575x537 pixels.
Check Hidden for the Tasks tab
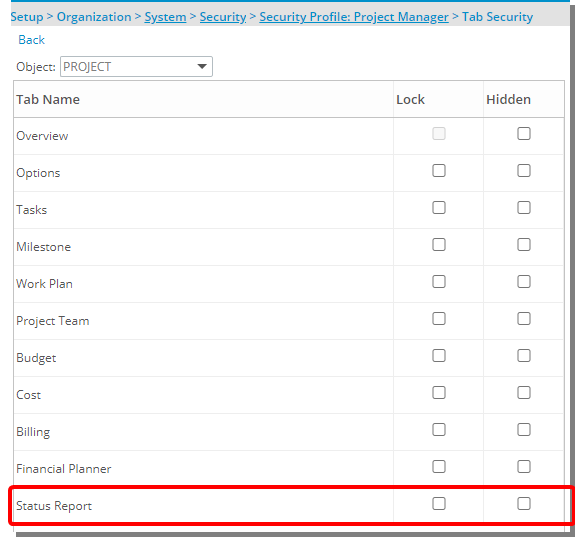pyautogui.click(x=524, y=208)
